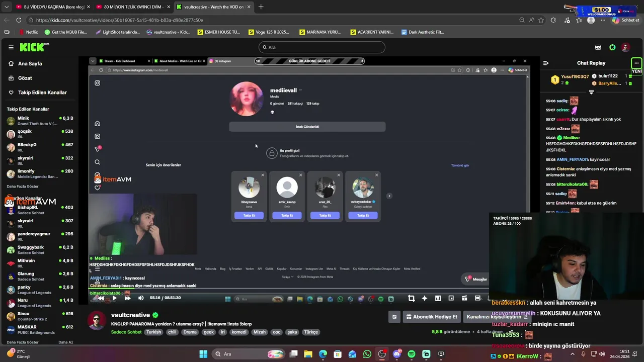Open Copilot 'Sohbet et' button
This screenshot has width=644, height=362.
tap(626, 20)
